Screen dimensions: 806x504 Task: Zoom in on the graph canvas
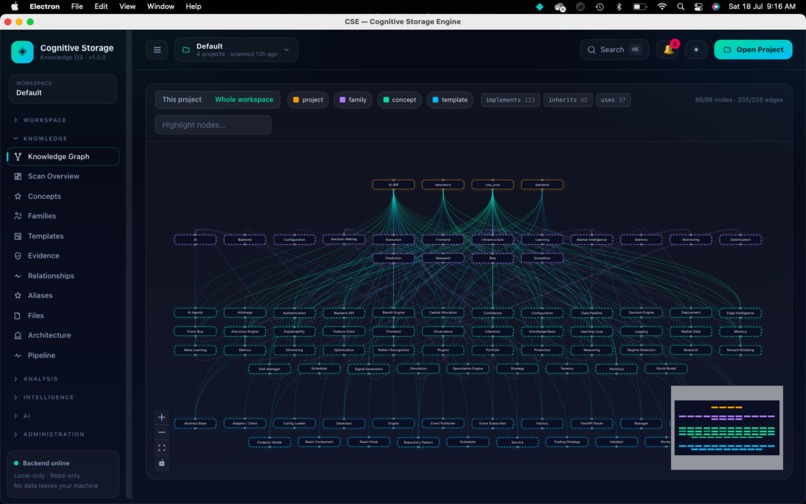(161, 417)
